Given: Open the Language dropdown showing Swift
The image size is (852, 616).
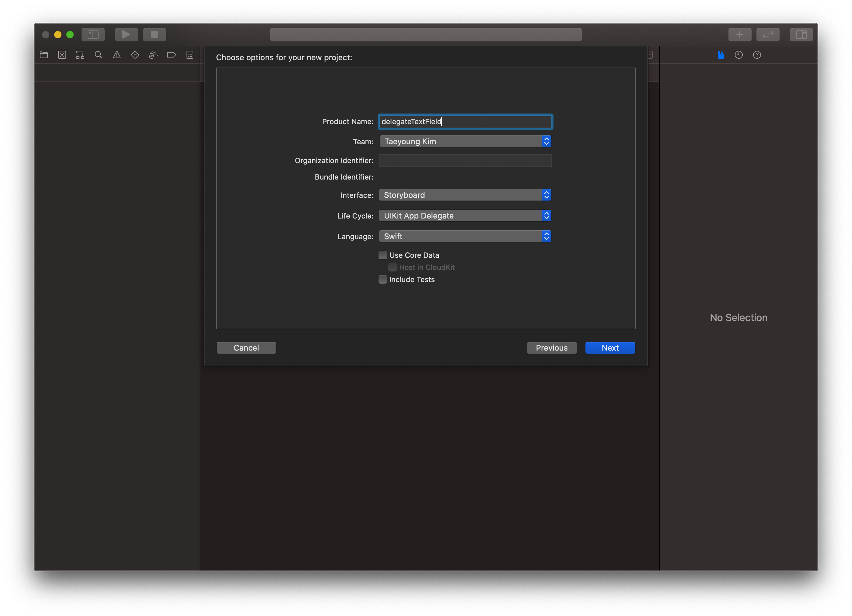Looking at the screenshot, I should (465, 236).
